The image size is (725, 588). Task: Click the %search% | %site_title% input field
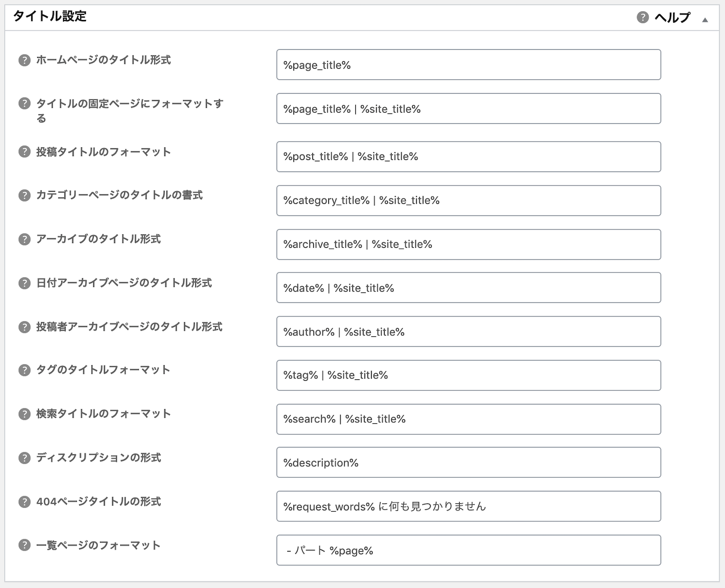click(468, 419)
